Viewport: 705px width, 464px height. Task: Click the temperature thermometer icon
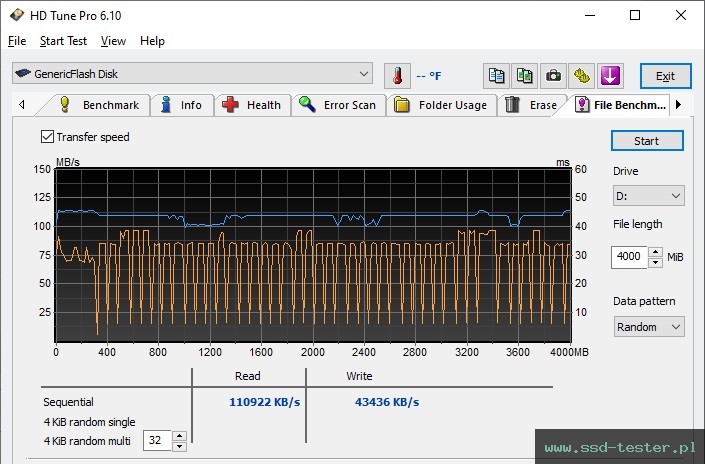pos(397,76)
